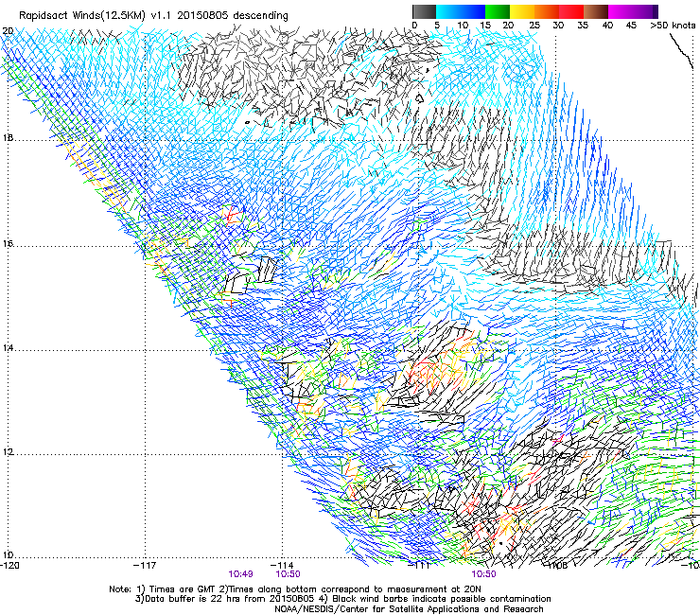Click the red 30-35 knots legend swatch
700x615 pixels.
point(571,11)
